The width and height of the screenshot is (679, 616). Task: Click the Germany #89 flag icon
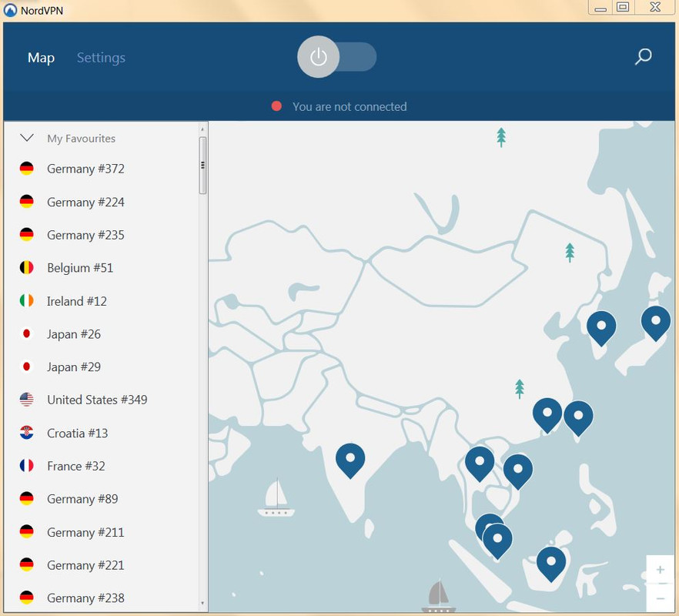26,498
